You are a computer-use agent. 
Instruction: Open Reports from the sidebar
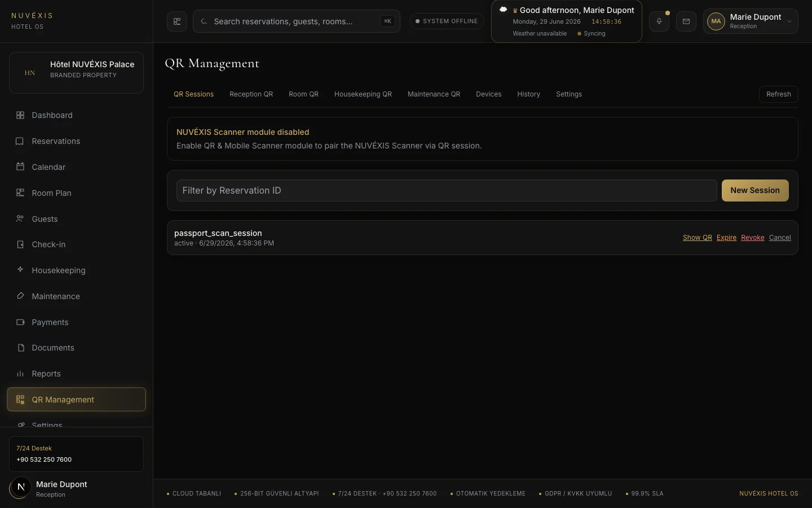[76, 374]
